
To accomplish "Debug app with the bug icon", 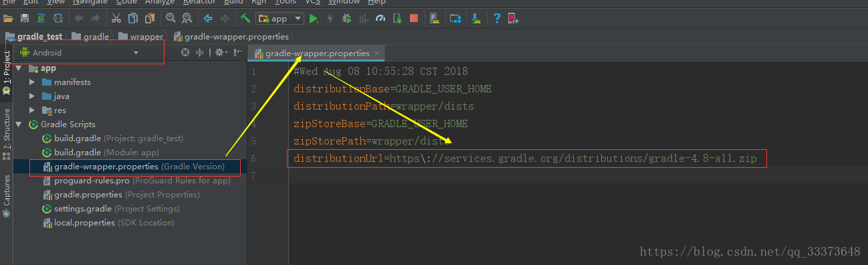I will pos(346,18).
